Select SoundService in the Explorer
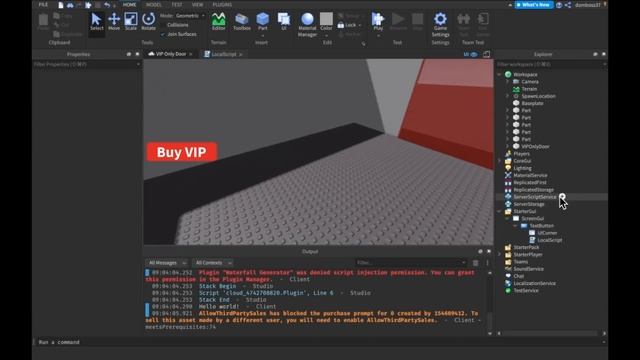The width and height of the screenshot is (640, 360). [529, 269]
